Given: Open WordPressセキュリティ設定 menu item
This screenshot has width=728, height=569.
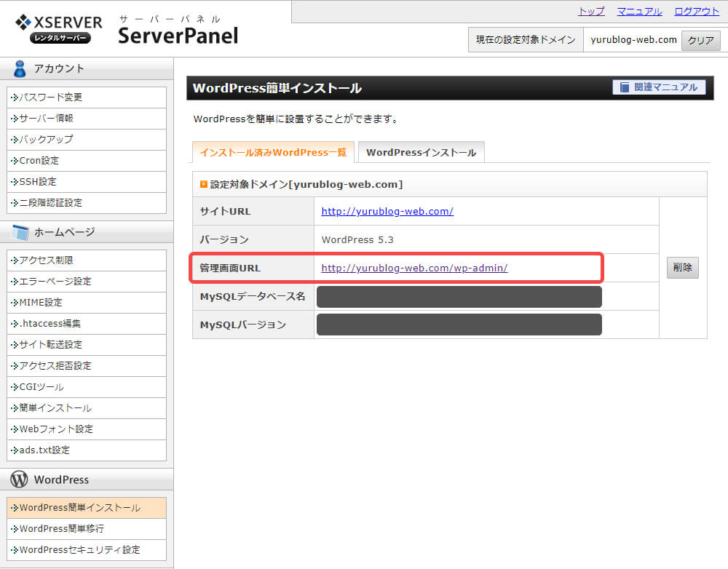Looking at the screenshot, I should coord(79,549).
